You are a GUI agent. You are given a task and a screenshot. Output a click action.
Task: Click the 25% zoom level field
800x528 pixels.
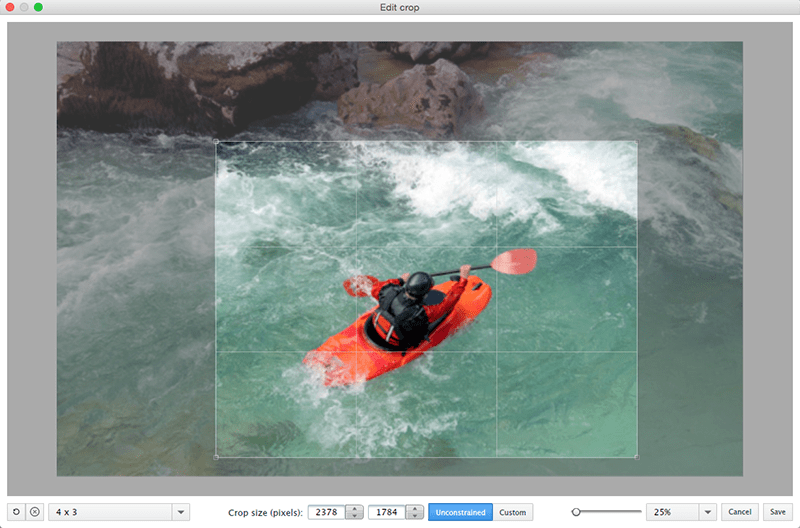click(x=672, y=512)
